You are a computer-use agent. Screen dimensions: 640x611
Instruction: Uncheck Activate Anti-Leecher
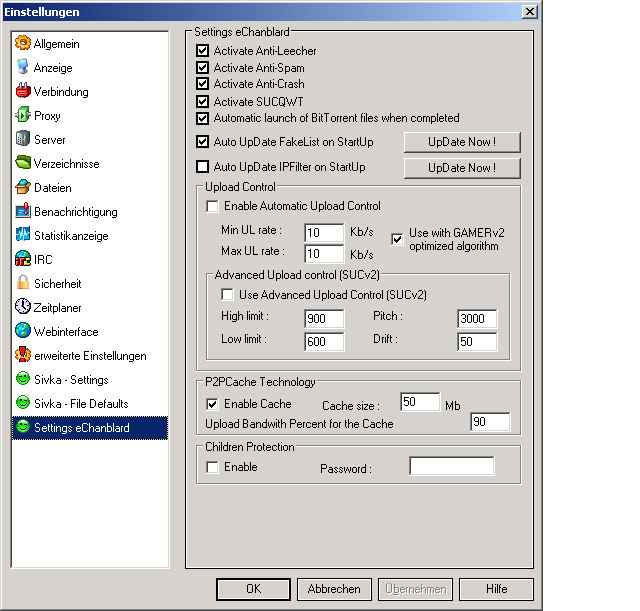click(x=202, y=51)
